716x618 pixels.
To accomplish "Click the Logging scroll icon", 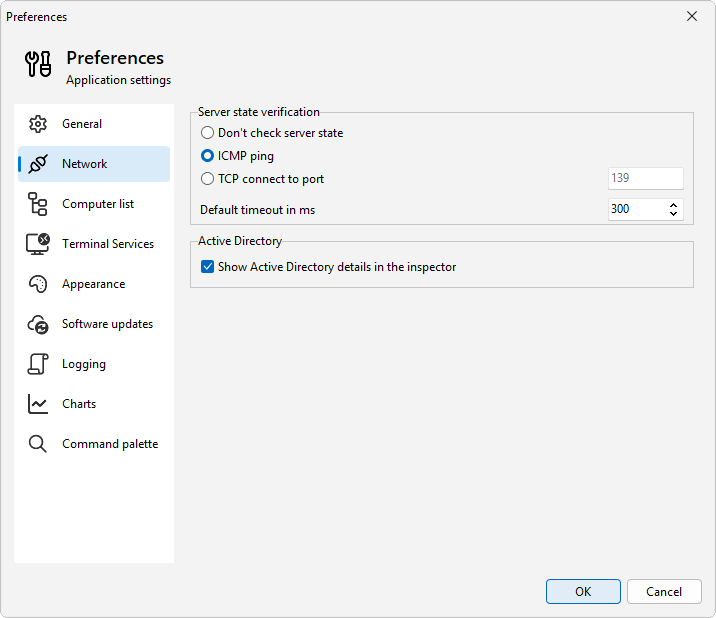I will (38, 364).
